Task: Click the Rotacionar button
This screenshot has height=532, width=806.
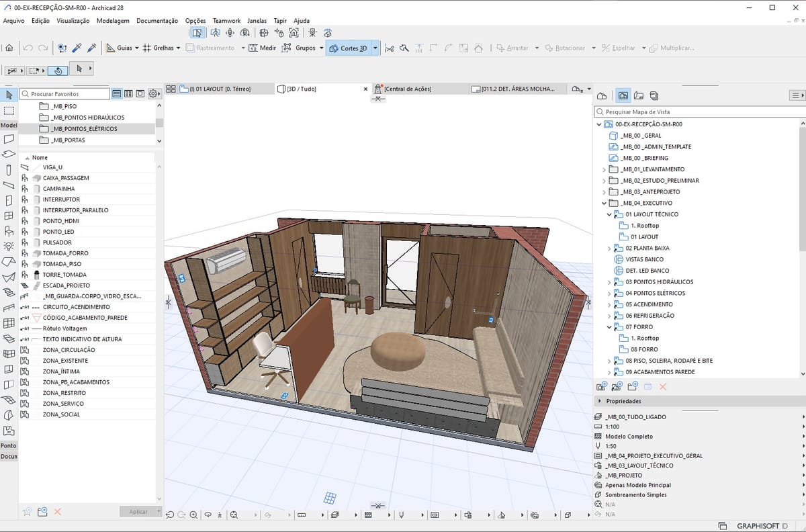Action: tap(565, 48)
